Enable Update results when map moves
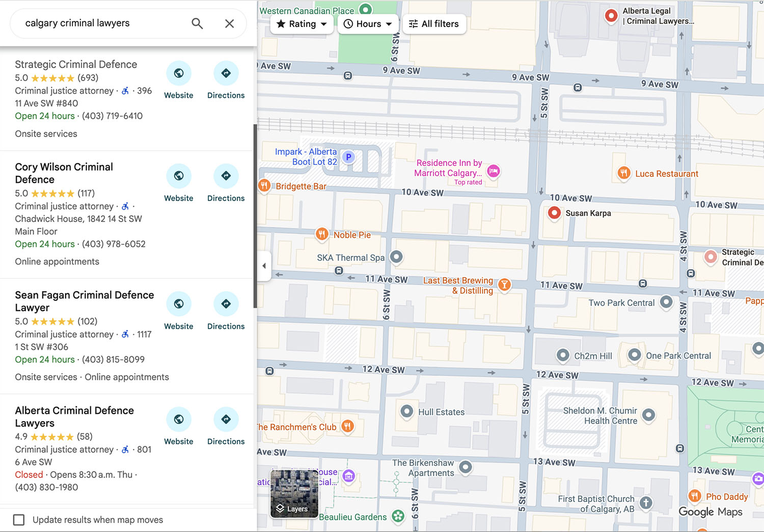 point(19,520)
